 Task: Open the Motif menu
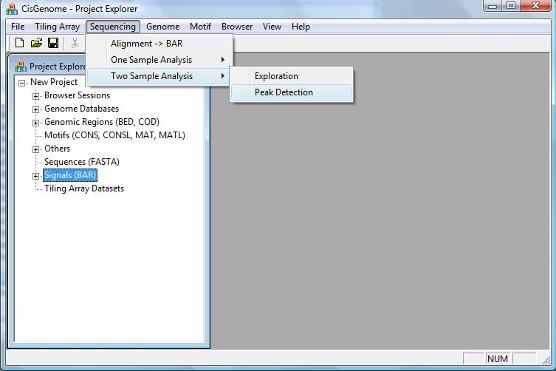click(x=200, y=27)
